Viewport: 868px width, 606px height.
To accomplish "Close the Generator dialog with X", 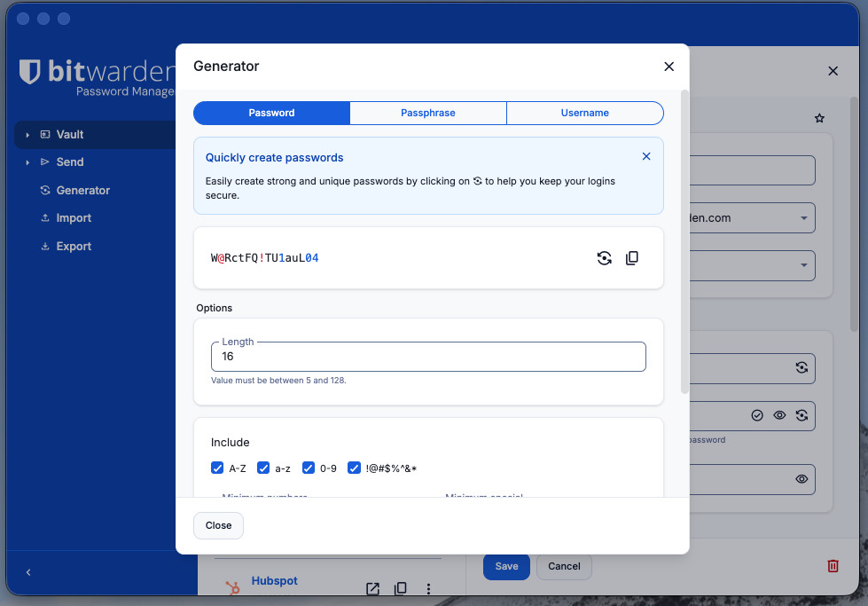I will (x=669, y=67).
